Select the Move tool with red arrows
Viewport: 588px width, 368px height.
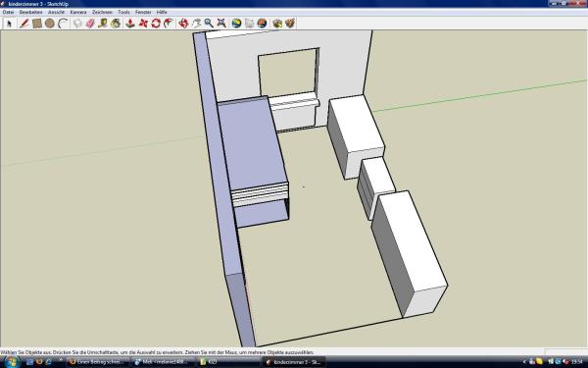[x=143, y=24]
